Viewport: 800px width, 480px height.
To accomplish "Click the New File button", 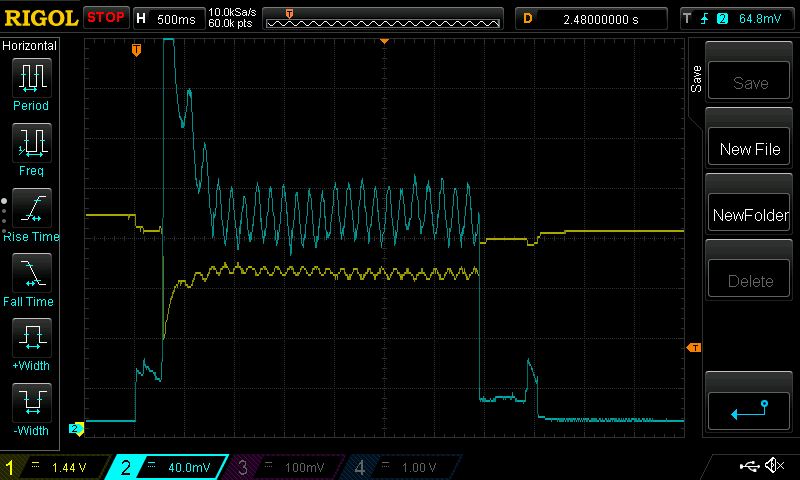I will click(x=750, y=149).
